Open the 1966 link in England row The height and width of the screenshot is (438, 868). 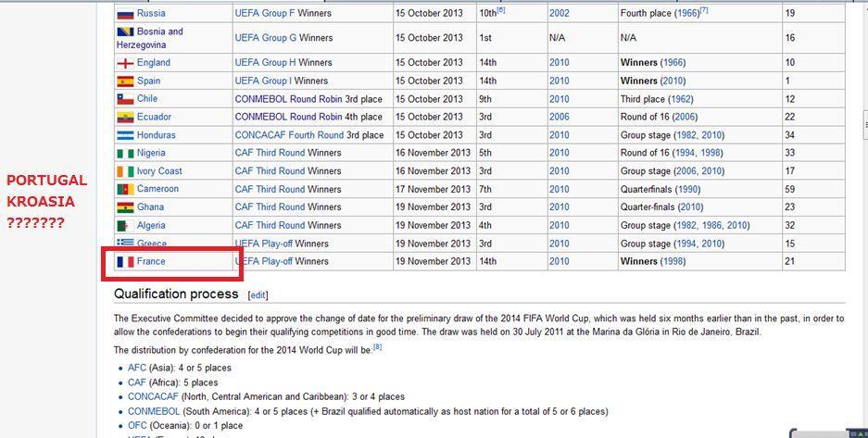(x=673, y=62)
